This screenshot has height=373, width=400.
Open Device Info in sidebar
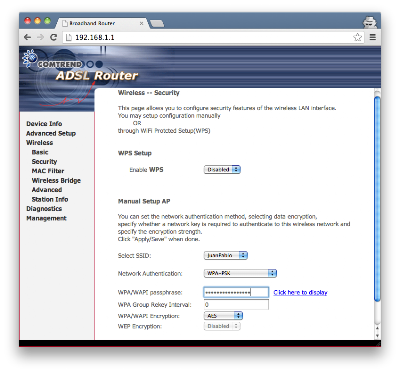pyautogui.click(x=44, y=124)
